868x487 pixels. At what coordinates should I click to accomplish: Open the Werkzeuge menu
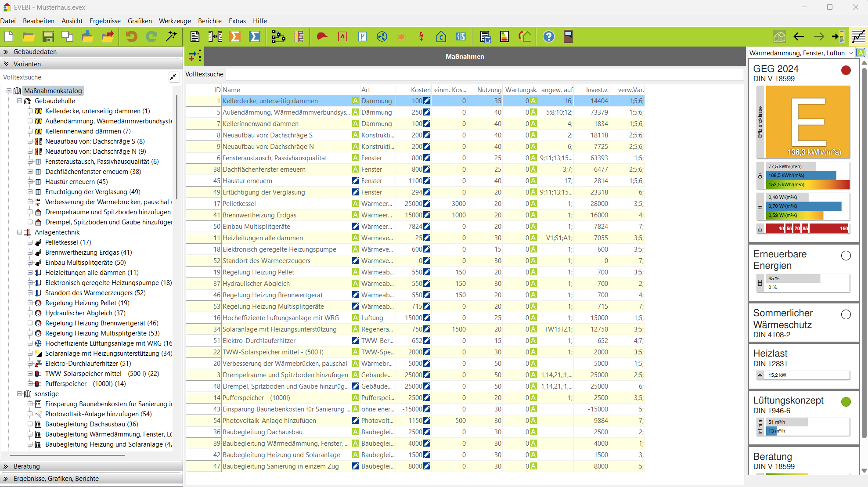175,21
